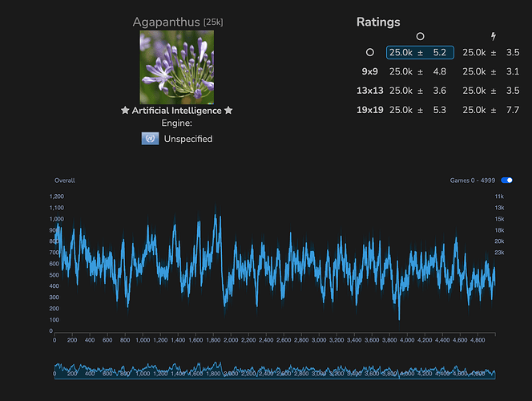Select the 19x19 live rating ± 5.3
532x401 pixels.
tap(417, 109)
